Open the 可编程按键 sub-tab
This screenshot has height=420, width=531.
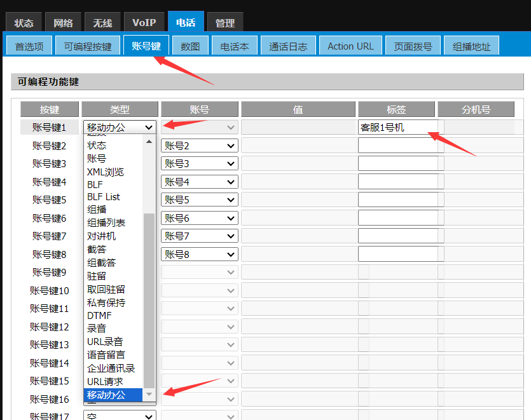(87, 46)
